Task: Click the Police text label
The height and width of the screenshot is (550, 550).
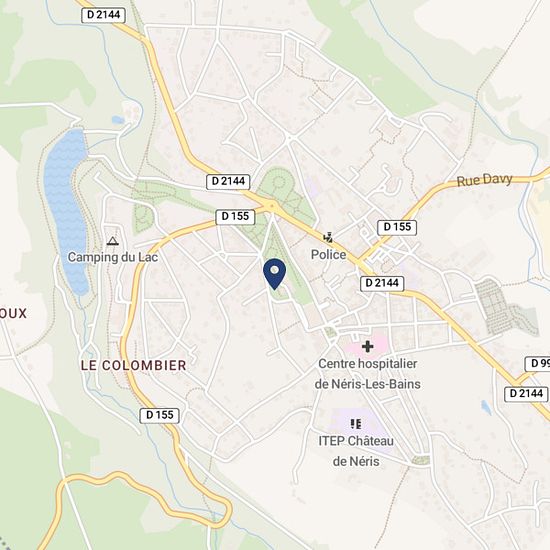Action: (328, 255)
